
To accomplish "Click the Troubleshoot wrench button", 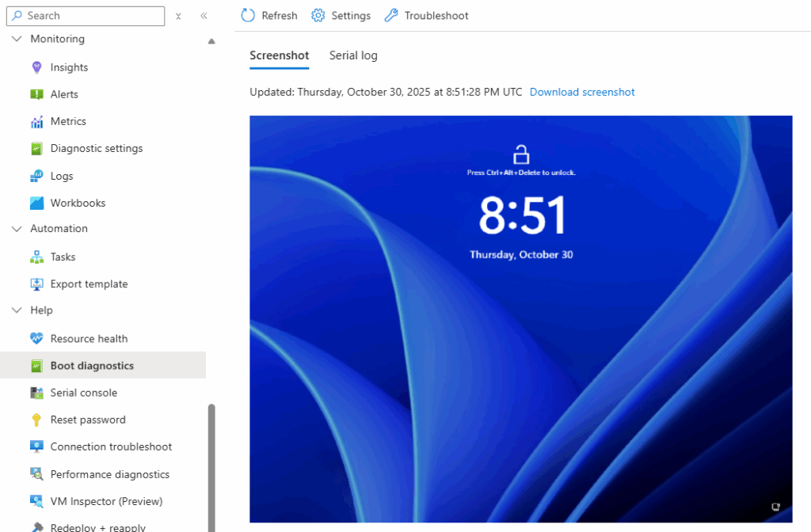I will pyautogui.click(x=426, y=16).
